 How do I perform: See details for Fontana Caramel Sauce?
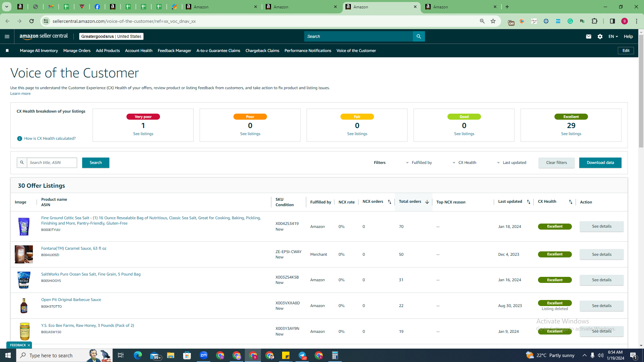click(602, 254)
